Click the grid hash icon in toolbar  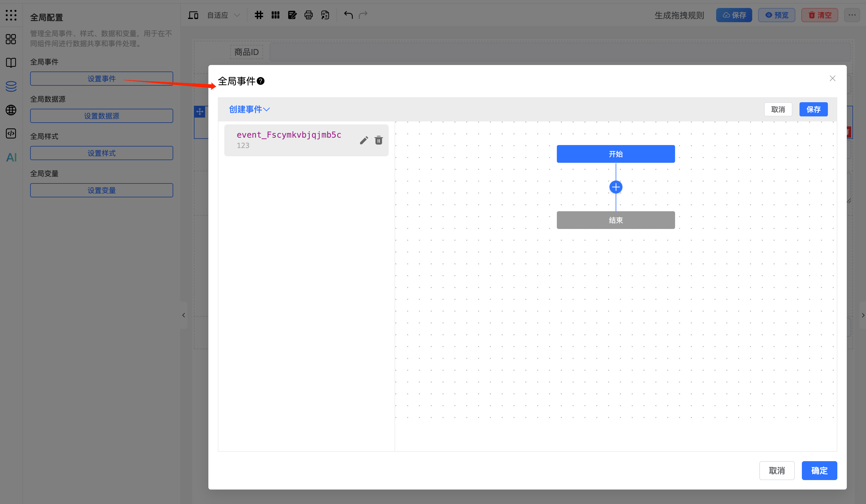tap(259, 15)
